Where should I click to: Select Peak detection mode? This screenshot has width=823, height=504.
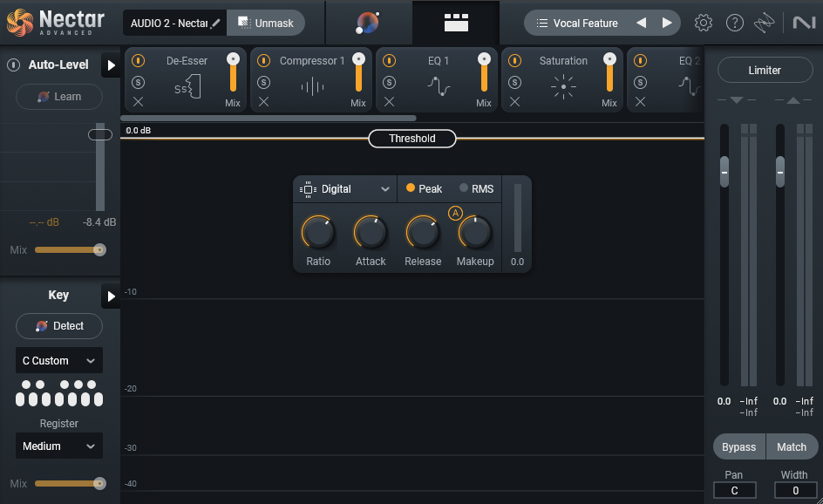coord(424,188)
